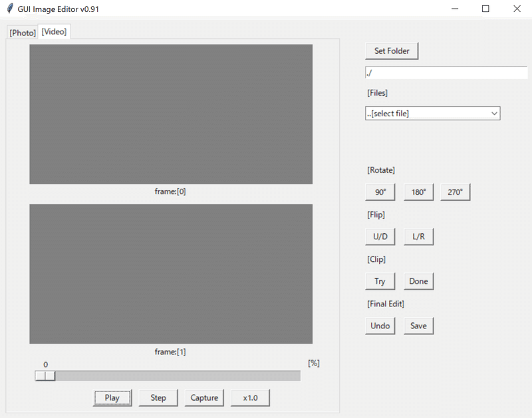
Task: Change playback speed with x1.0 button
Action: point(251,397)
